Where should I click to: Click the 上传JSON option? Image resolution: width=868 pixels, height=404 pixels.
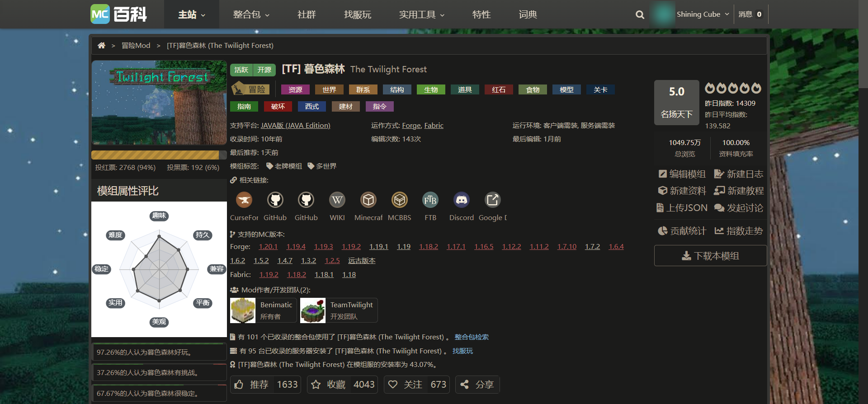[682, 208]
